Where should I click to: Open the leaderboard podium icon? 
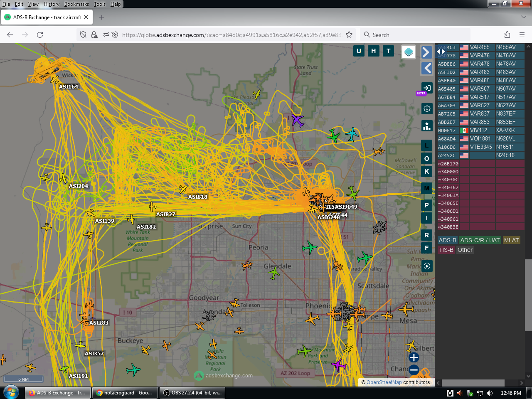427,126
